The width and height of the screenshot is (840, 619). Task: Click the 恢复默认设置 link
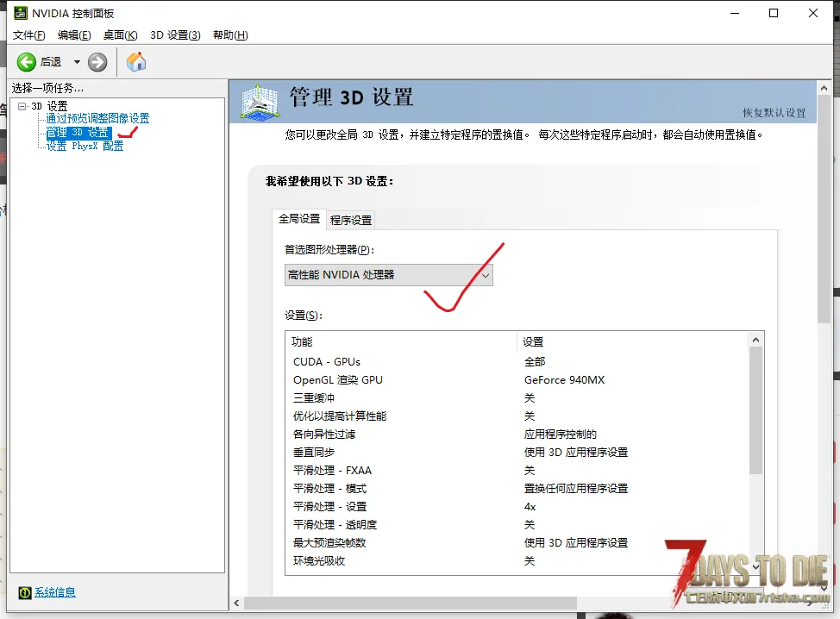click(774, 113)
